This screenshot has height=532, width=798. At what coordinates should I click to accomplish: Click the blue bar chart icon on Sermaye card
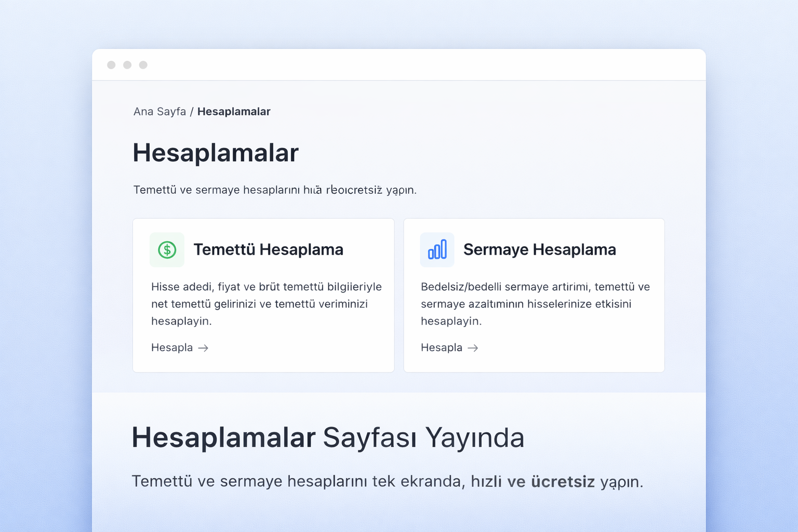click(x=437, y=249)
